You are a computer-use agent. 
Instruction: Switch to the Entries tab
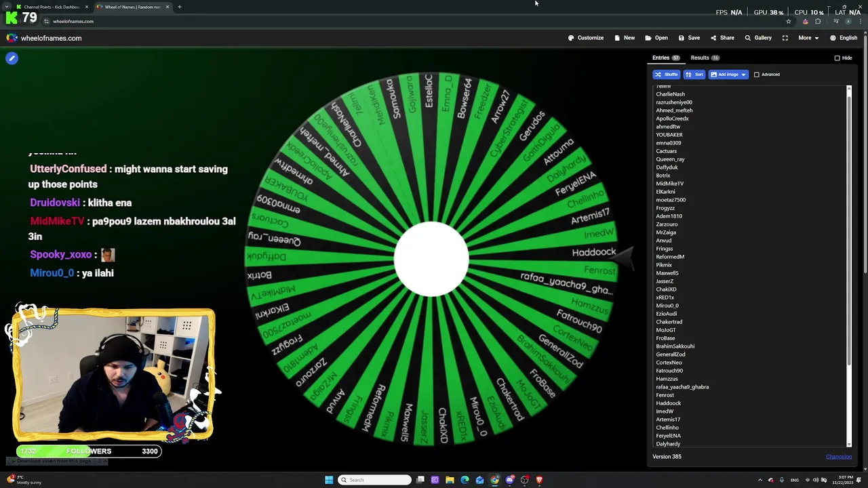[x=666, y=58]
